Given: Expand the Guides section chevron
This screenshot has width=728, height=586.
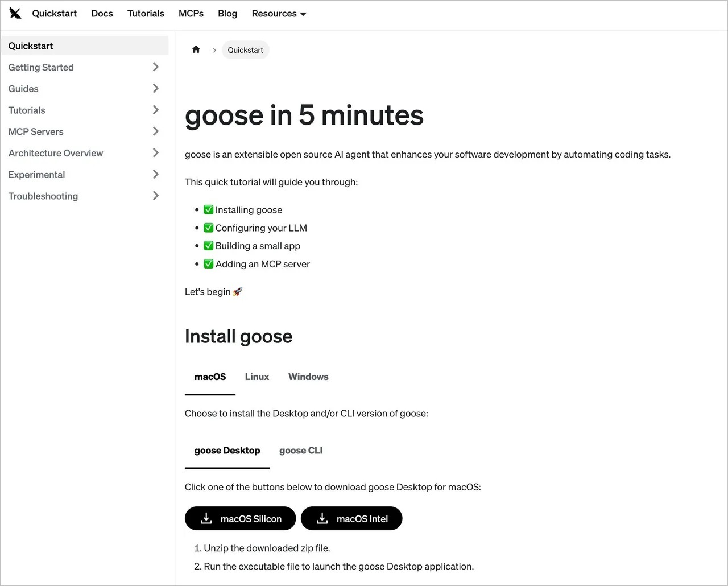Looking at the screenshot, I should click(x=155, y=89).
